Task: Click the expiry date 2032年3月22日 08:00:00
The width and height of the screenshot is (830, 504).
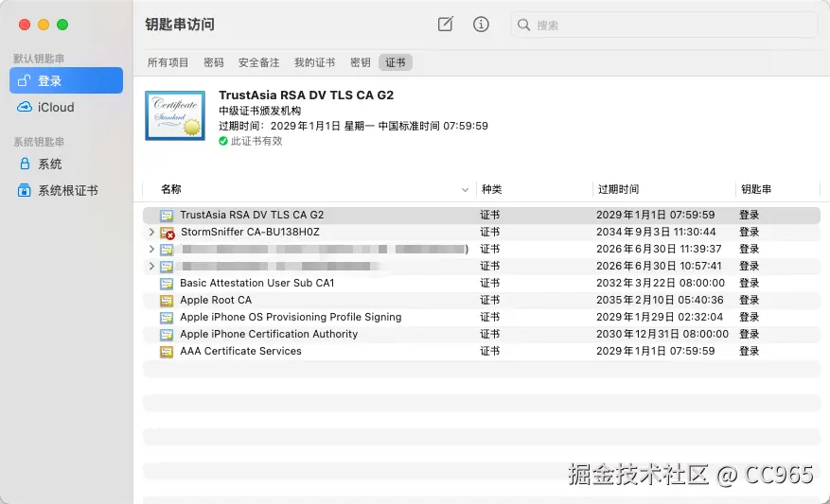Action: click(661, 283)
